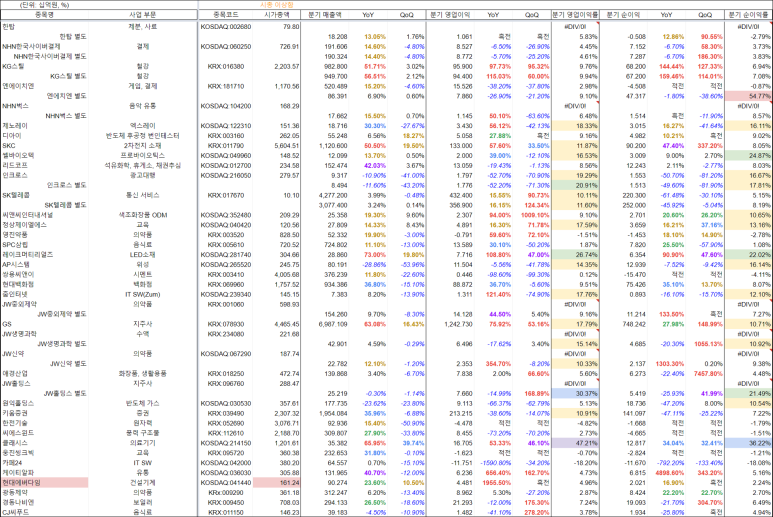Viewport: 773px width, 517px height.
Task: Click market cap value 4,005.68
Action: [286, 275]
